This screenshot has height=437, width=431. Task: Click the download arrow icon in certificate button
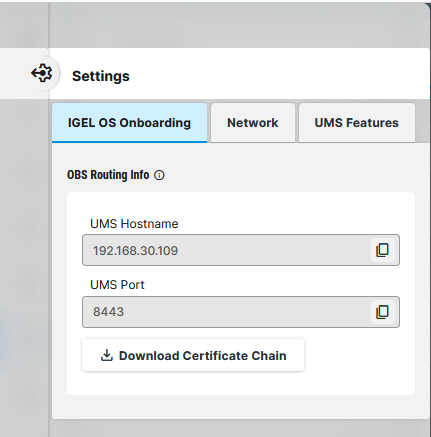(107, 355)
